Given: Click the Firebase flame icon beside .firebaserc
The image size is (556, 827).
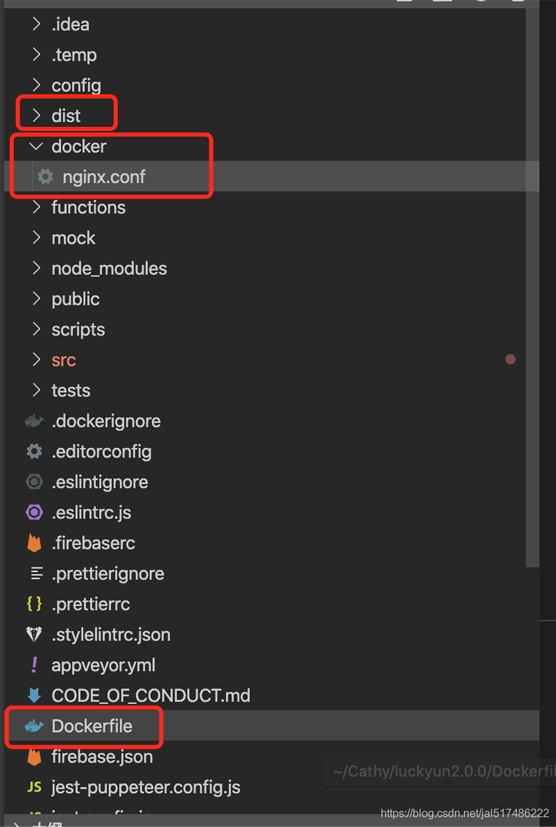Looking at the screenshot, I should 34,543.
